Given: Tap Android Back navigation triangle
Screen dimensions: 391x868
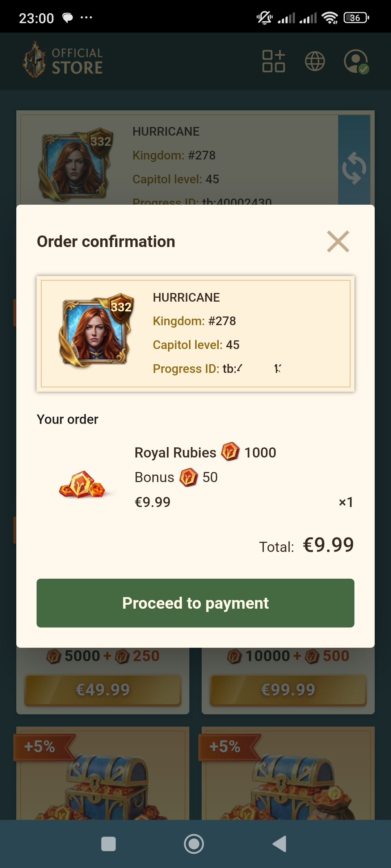Looking at the screenshot, I should click(x=279, y=844).
